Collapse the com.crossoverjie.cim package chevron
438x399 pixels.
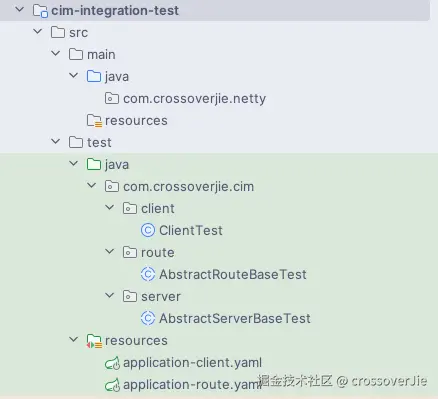click(x=92, y=186)
